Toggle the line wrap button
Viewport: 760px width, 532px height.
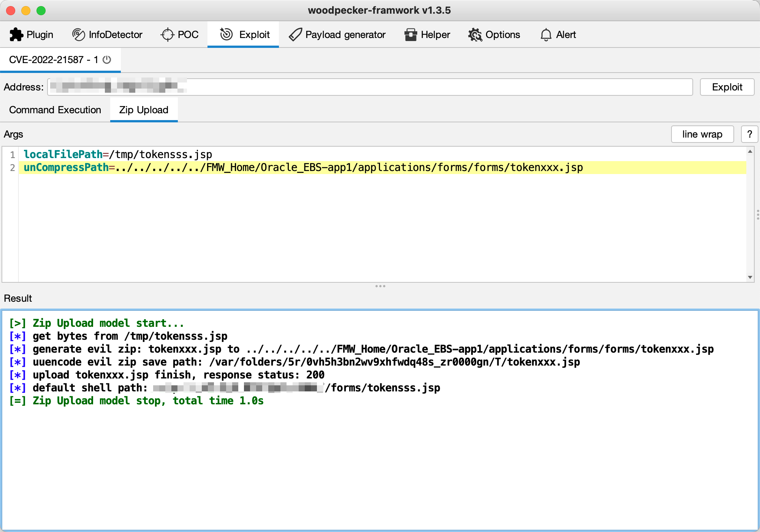click(702, 134)
